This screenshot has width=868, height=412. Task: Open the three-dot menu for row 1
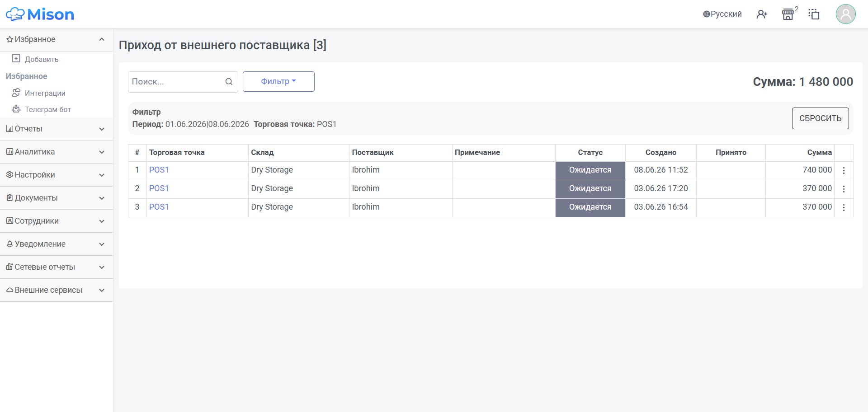844,170
